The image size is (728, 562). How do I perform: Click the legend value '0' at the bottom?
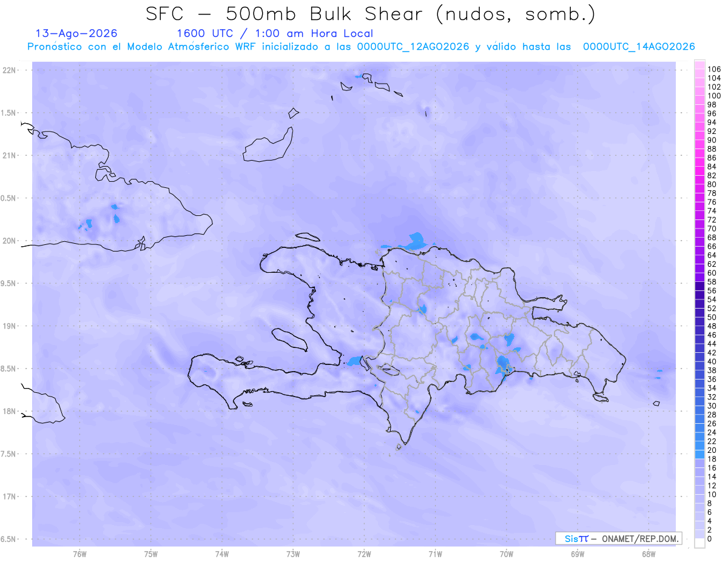pyautogui.click(x=709, y=538)
